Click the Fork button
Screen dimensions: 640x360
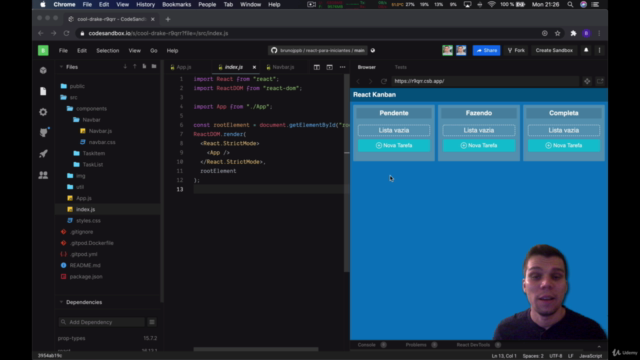pos(516,50)
